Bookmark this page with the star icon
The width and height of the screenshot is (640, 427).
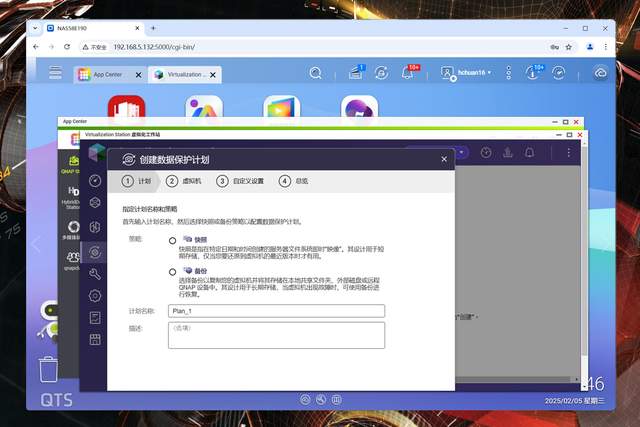pos(569,47)
